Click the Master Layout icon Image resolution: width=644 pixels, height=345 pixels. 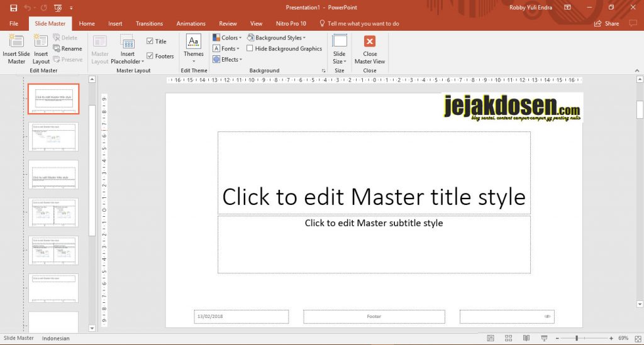100,49
